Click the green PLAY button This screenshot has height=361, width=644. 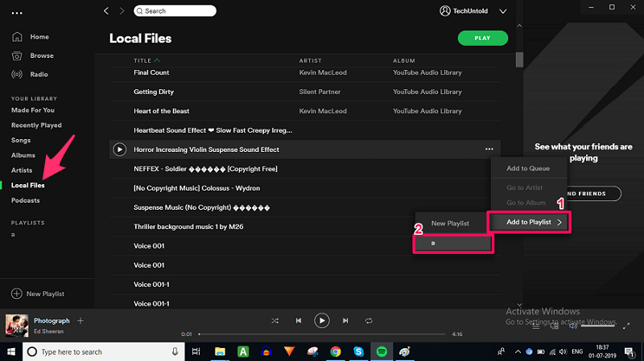pos(482,38)
